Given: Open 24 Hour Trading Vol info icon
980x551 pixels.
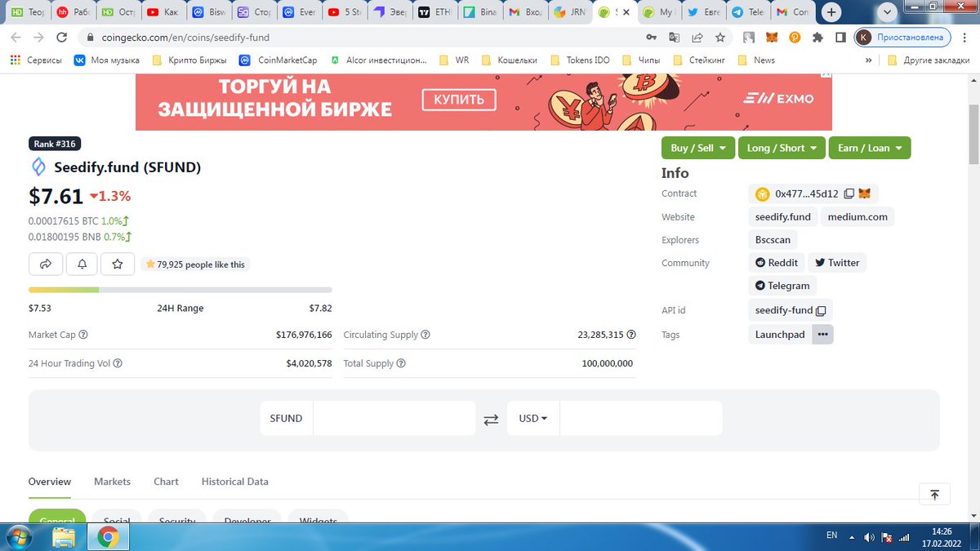Looking at the screenshot, I should (x=118, y=363).
